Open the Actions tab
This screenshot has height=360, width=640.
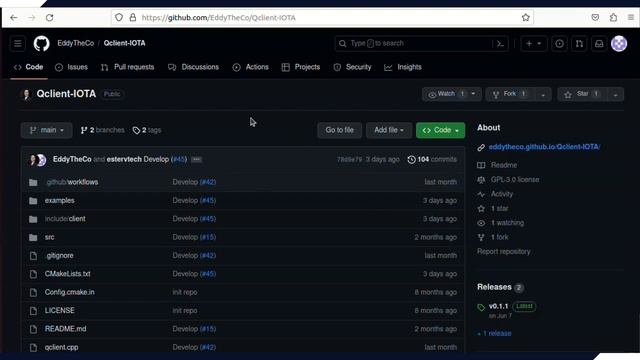(x=251, y=67)
